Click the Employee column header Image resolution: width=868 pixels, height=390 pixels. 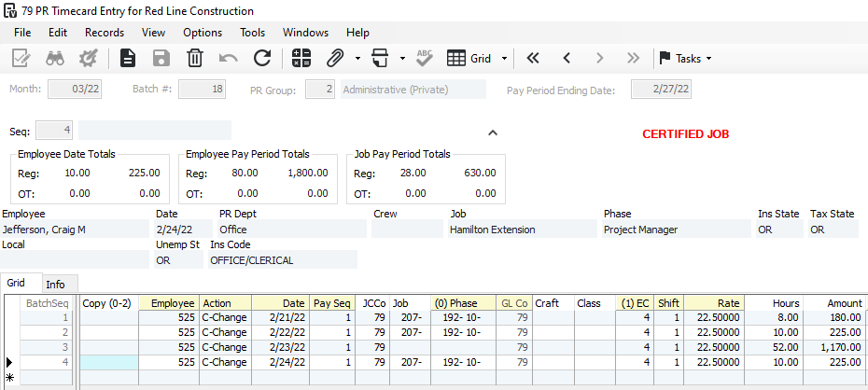[169, 303]
